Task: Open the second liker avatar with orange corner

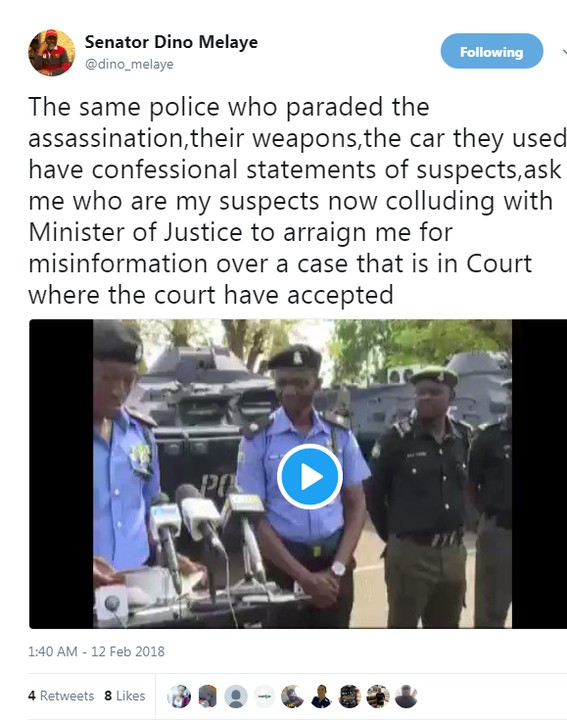Action: 208,696
